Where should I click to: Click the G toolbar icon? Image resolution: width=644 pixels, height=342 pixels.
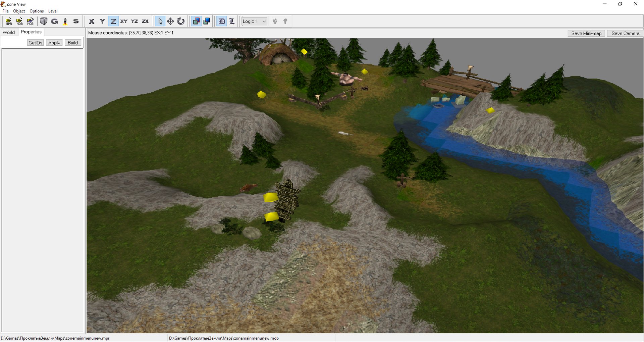[54, 21]
